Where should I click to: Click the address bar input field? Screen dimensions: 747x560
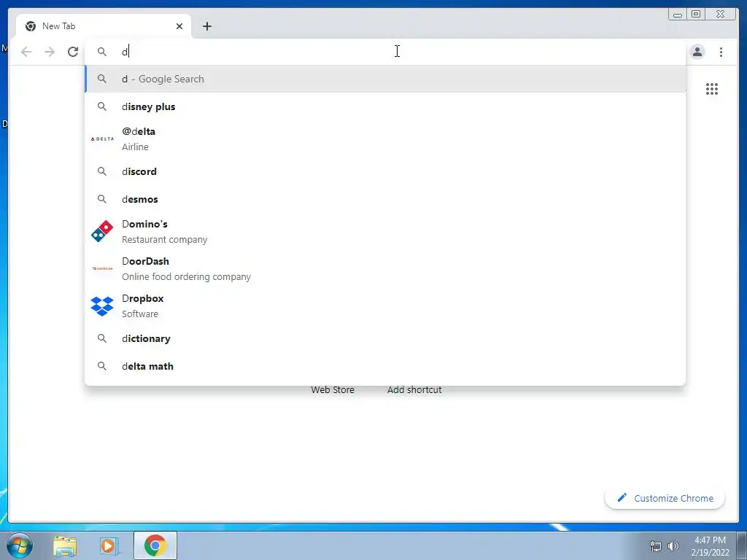385,52
